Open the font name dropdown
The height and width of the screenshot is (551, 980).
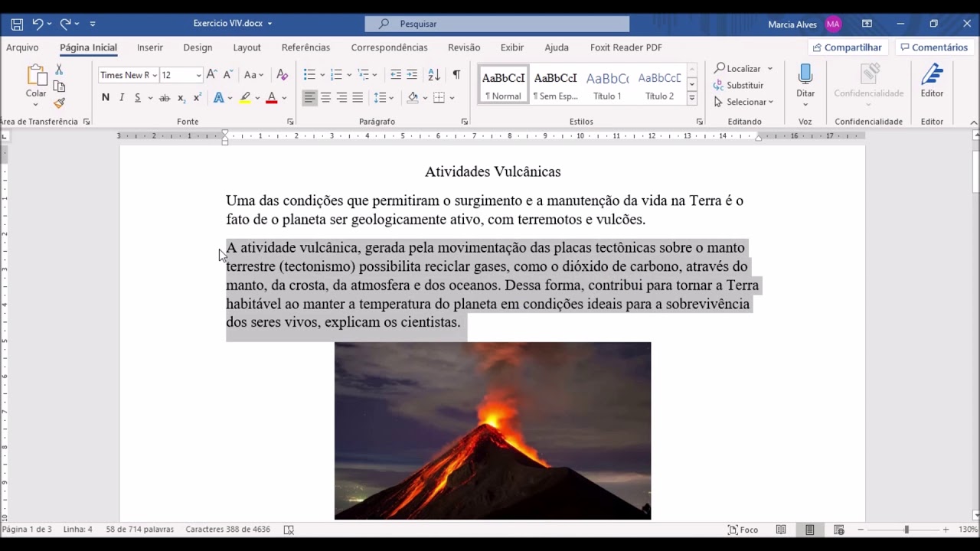tap(155, 75)
